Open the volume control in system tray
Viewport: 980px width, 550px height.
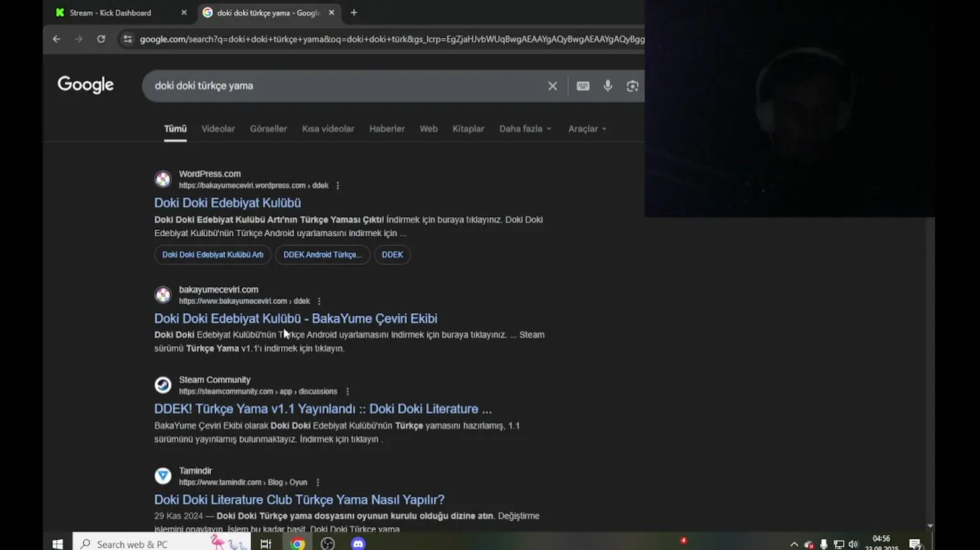coord(853,545)
